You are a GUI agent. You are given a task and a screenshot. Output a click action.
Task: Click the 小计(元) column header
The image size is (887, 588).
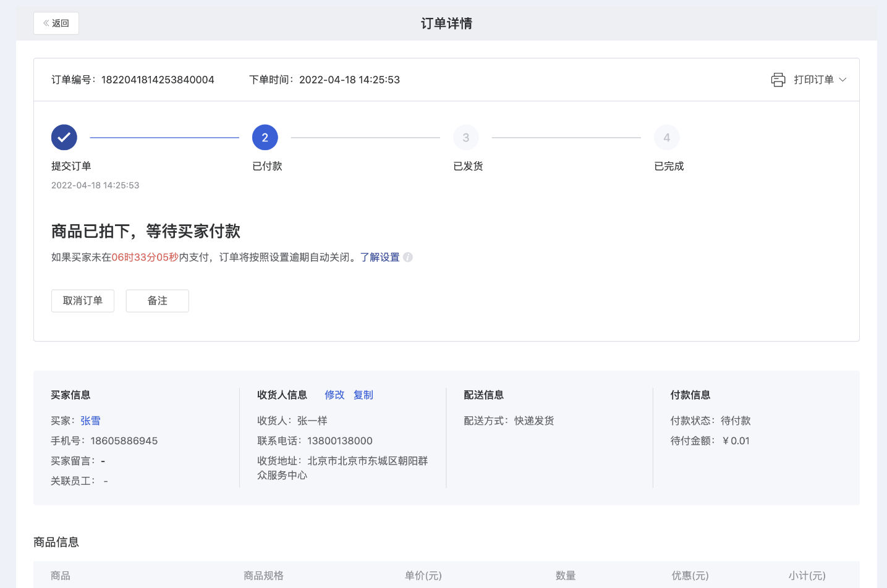coord(807,576)
